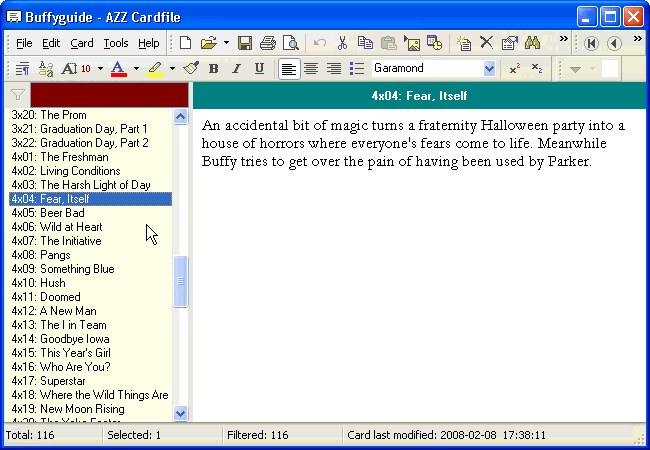Open font dialog icon
Screen dimensions: 650x450
coord(46,68)
